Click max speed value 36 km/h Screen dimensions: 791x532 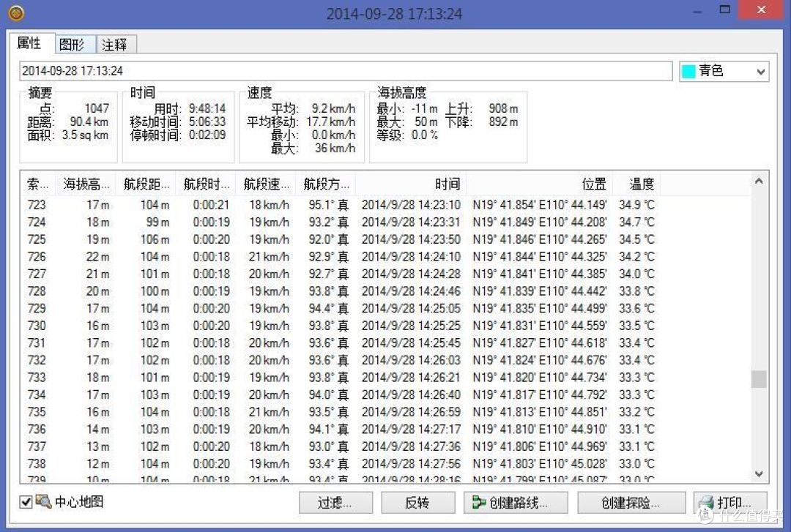point(335,149)
